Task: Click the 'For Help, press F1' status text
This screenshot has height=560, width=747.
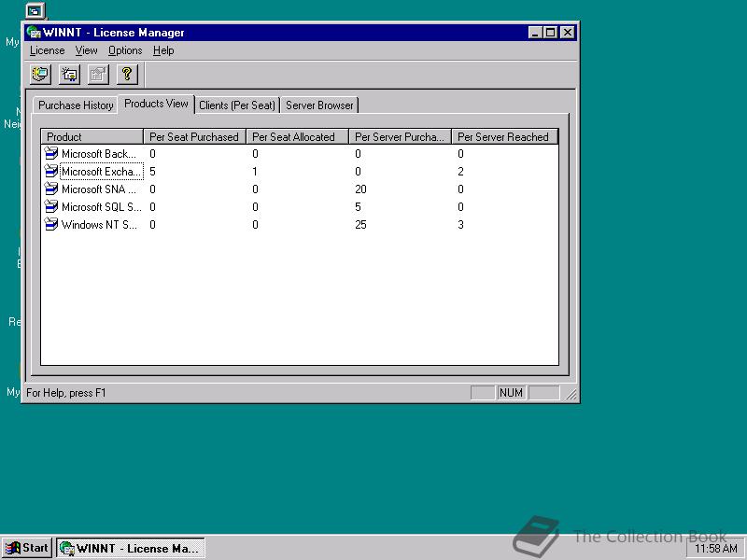Action: [66, 393]
